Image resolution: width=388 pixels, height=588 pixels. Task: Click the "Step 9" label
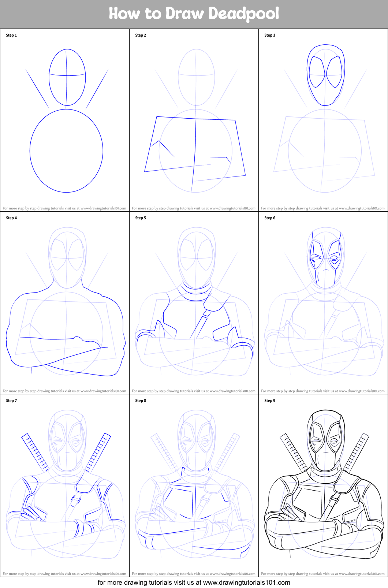(x=270, y=401)
